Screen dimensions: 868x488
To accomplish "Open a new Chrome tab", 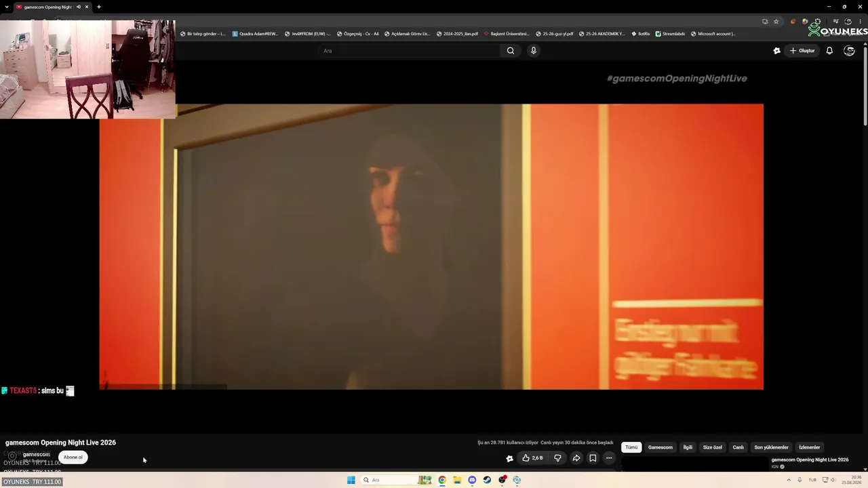I will click(x=99, y=7).
